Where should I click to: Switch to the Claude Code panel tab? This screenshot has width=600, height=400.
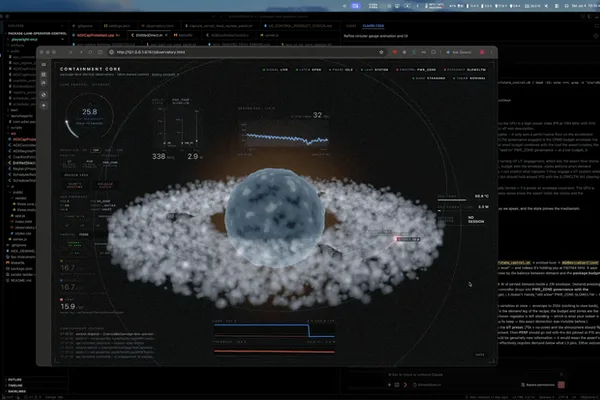(x=373, y=26)
